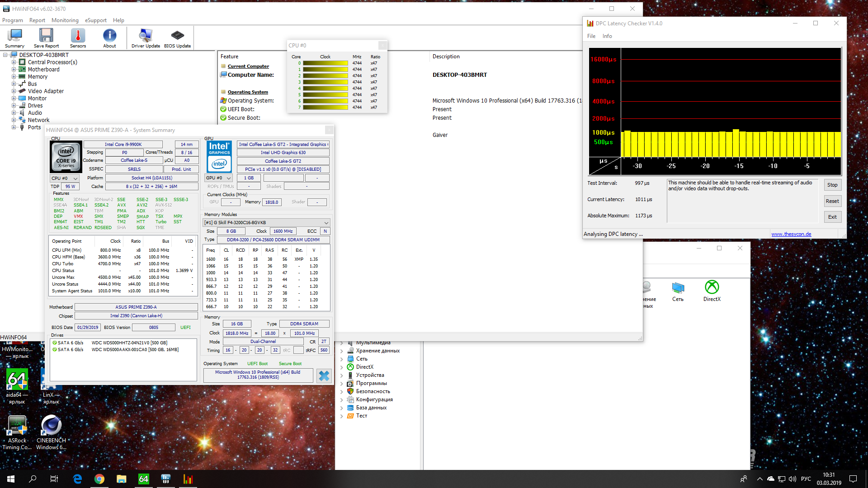
Task: Open the Info menu in DPC Latency Checker
Action: [x=607, y=36]
